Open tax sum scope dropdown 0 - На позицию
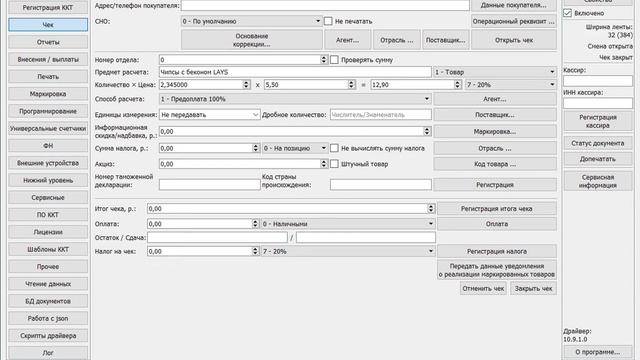 [295, 148]
